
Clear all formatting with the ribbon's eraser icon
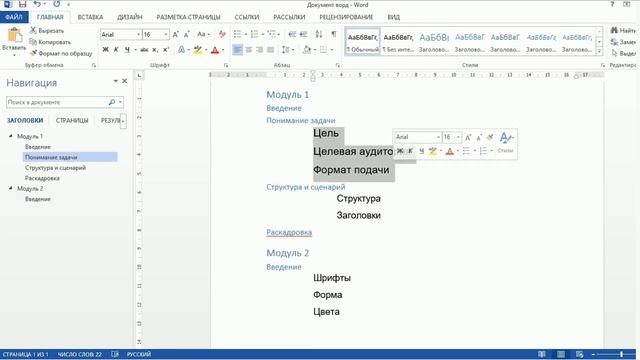click(222, 35)
